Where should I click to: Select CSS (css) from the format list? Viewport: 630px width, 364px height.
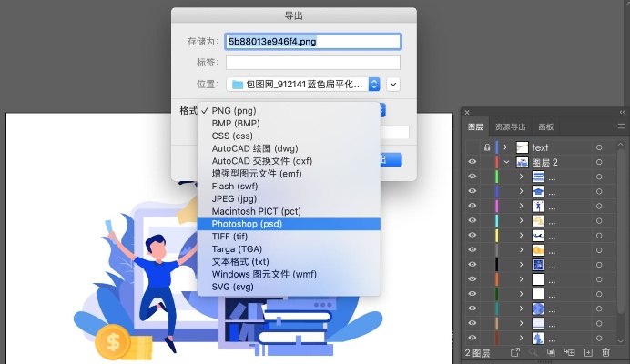[x=289, y=136]
